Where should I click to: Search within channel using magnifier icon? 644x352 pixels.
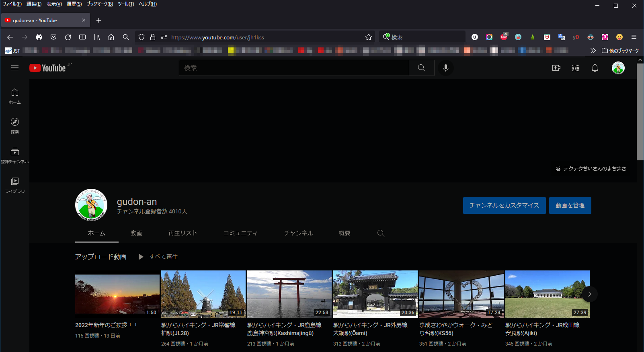[381, 233]
